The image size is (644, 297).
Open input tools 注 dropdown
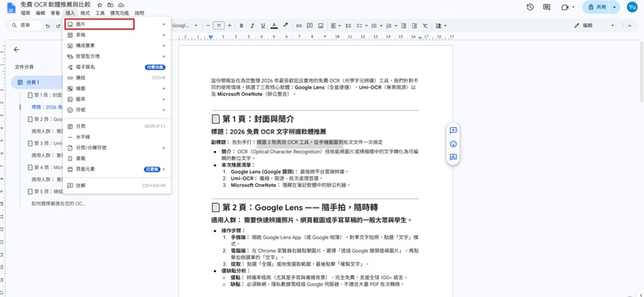point(440,26)
